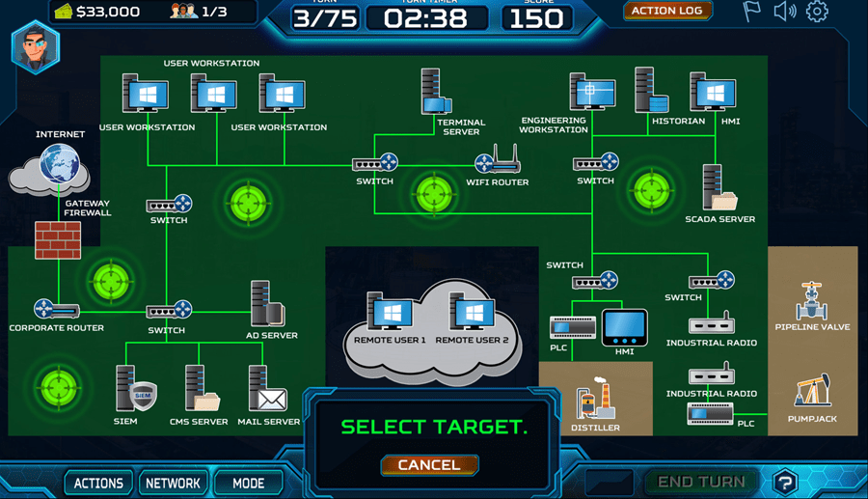Target the Mail Server icon
Viewport: 868px width, 499px height.
pyautogui.click(x=268, y=388)
